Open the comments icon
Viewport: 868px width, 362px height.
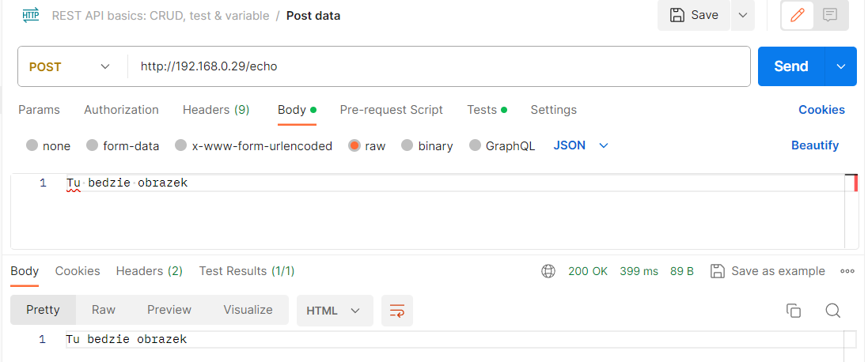pyautogui.click(x=830, y=16)
